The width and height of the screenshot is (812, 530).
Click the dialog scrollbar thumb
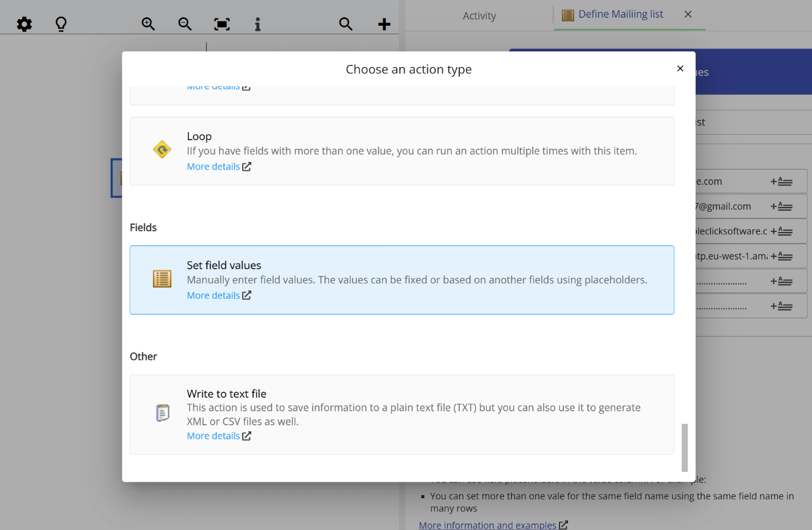click(684, 449)
